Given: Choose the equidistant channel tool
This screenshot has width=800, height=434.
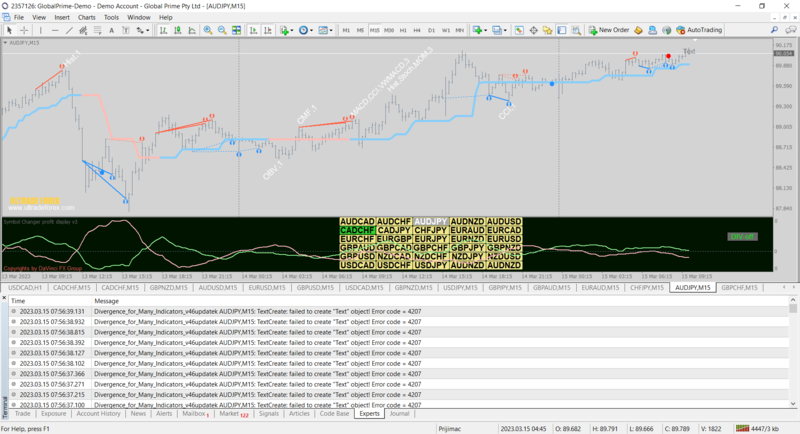Looking at the screenshot, I should click(x=83, y=31).
